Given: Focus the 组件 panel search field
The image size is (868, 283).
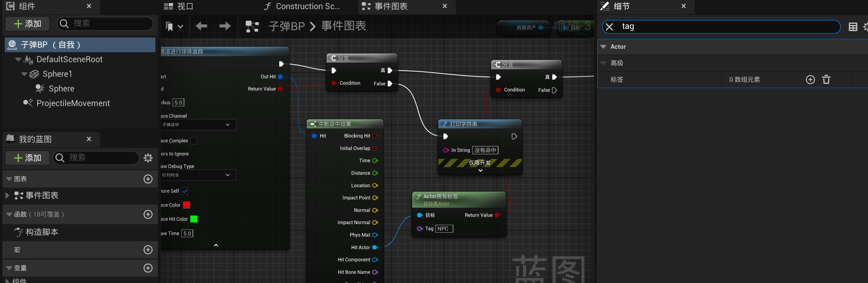Looking at the screenshot, I should tap(105, 23).
